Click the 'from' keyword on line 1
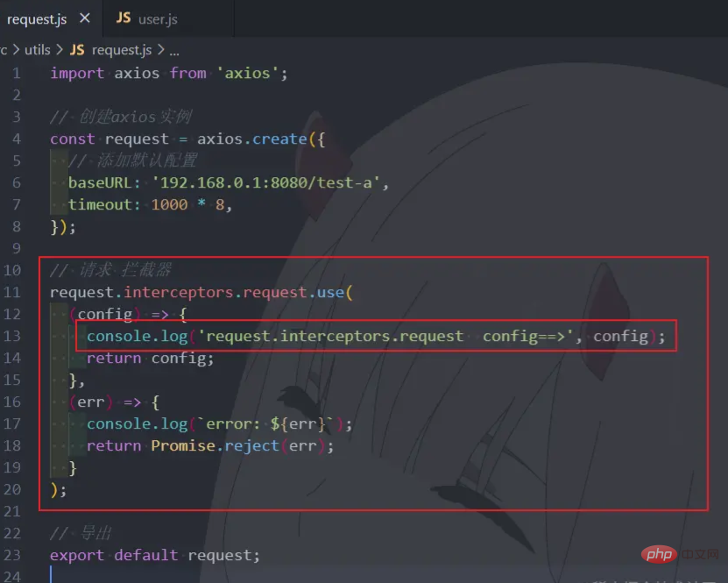The image size is (728, 583). coord(187,73)
